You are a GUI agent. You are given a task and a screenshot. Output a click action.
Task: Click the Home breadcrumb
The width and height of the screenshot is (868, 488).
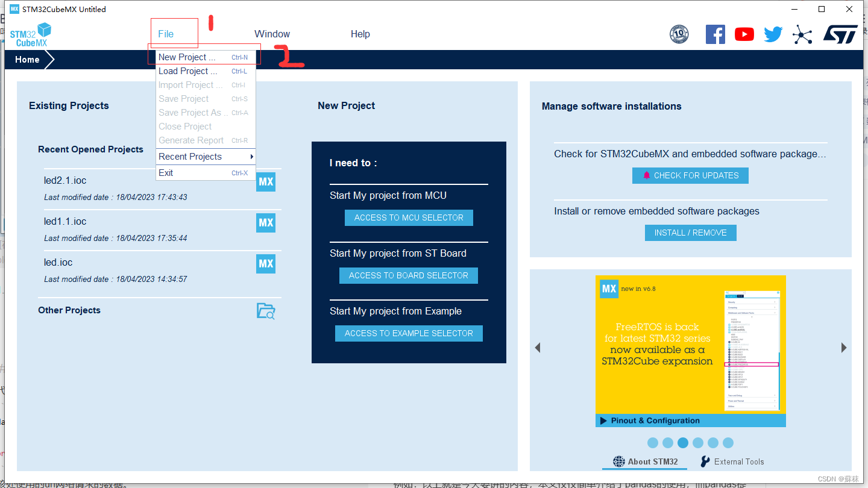(27, 60)
